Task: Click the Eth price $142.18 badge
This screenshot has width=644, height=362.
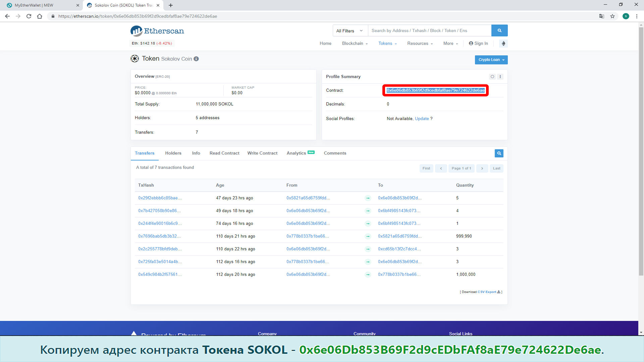Action: pyautogui.click(x=152, y=43)
